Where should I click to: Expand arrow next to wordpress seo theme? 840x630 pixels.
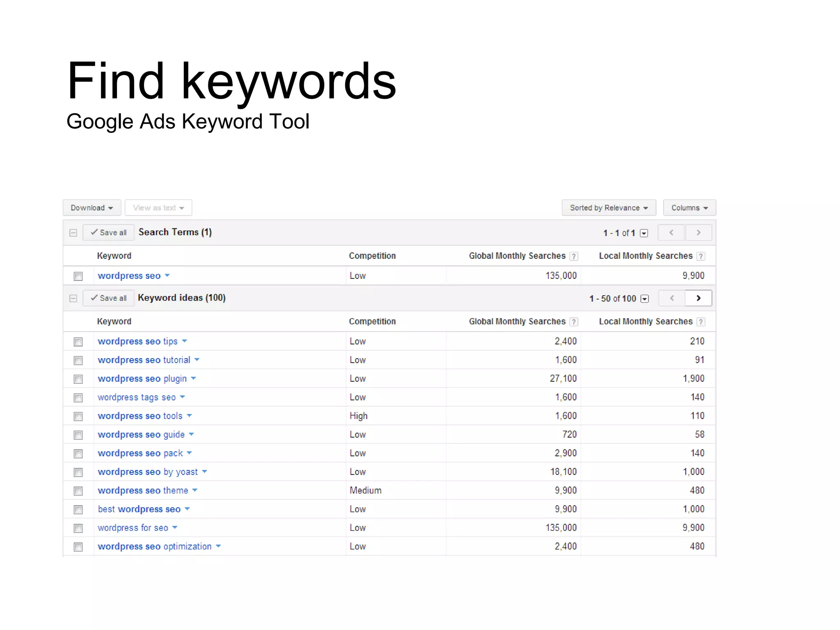pos(195,491)
